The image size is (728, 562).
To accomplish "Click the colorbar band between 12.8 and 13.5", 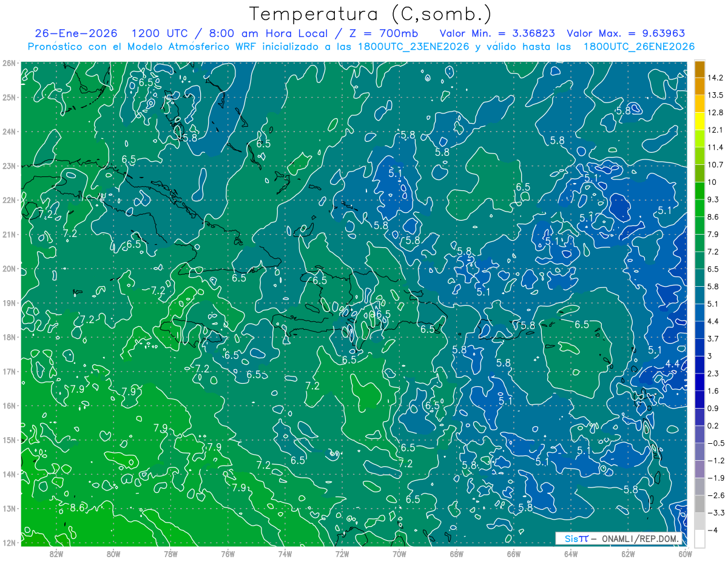I will point(699,104).
